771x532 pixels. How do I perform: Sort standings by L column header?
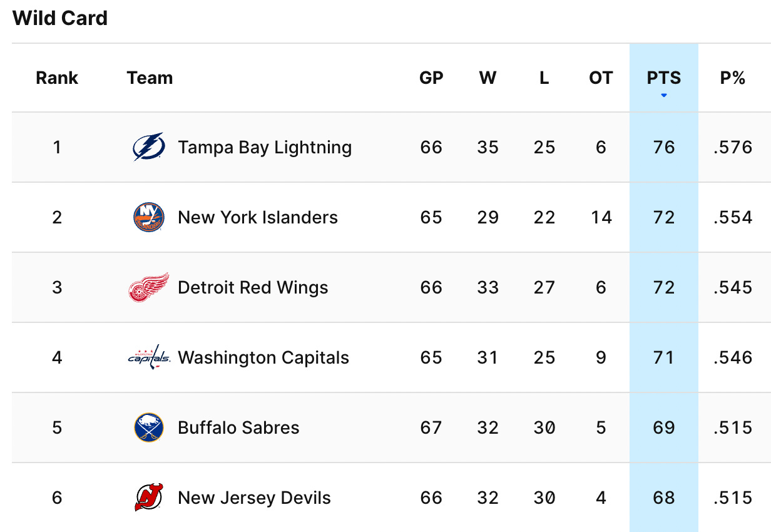[x=544, y=78]
